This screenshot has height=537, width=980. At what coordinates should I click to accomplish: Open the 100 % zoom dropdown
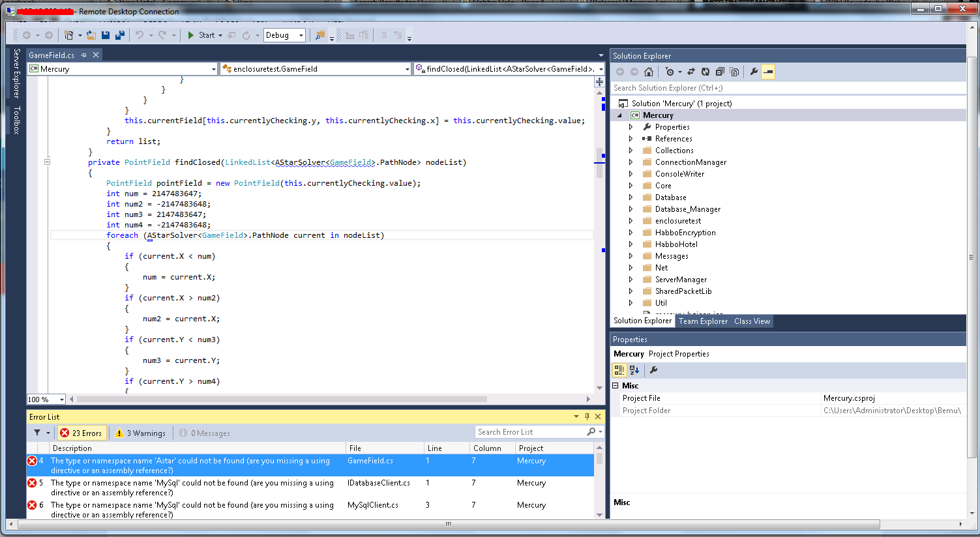[x=61, y=399]
